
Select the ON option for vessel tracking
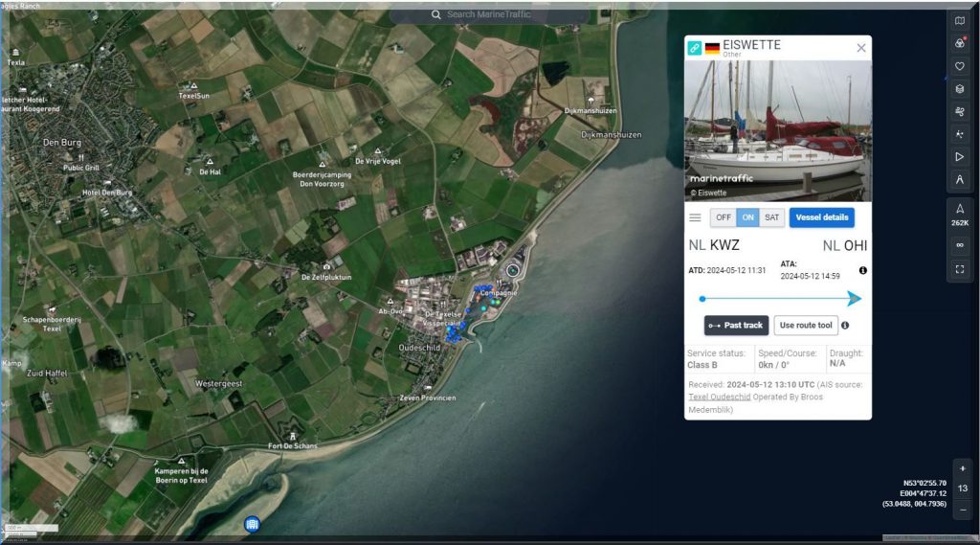pos(747,217)
